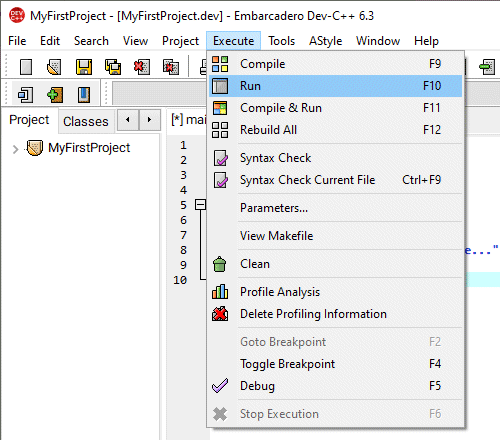Click the Syntax Check checkmark icon

pos(220,158)
